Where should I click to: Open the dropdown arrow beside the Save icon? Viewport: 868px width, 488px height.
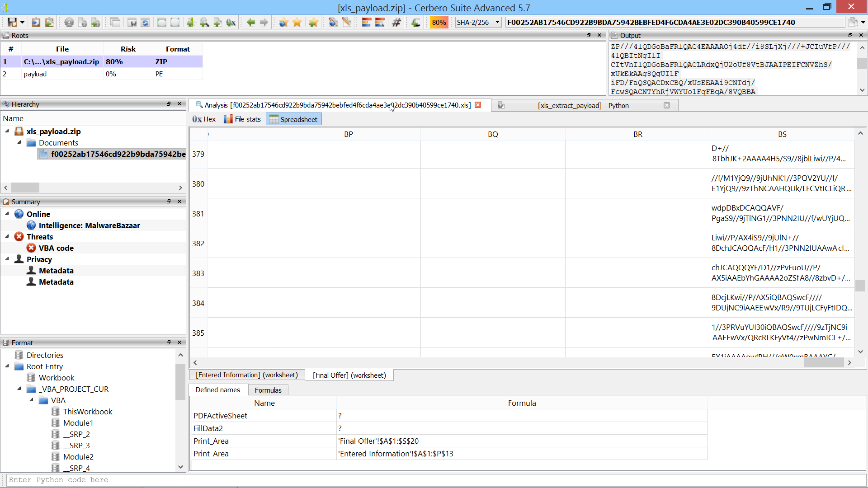pyautogui.click(x=22, y=22)
